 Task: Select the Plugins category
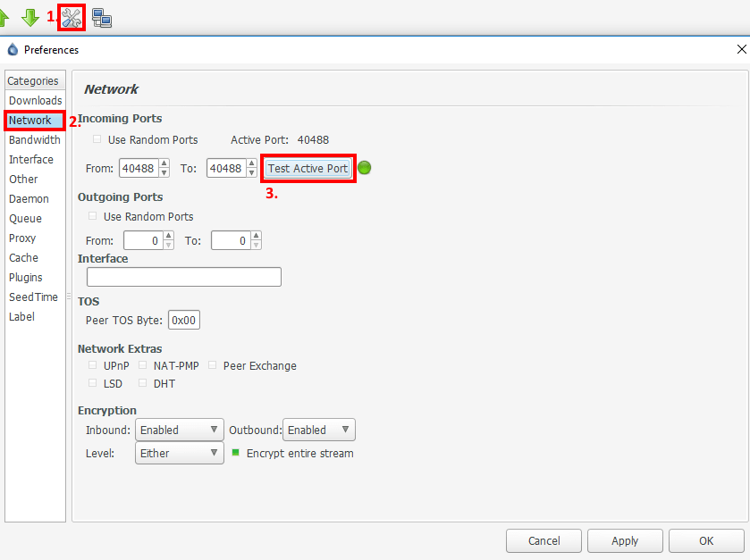(26, 278)
